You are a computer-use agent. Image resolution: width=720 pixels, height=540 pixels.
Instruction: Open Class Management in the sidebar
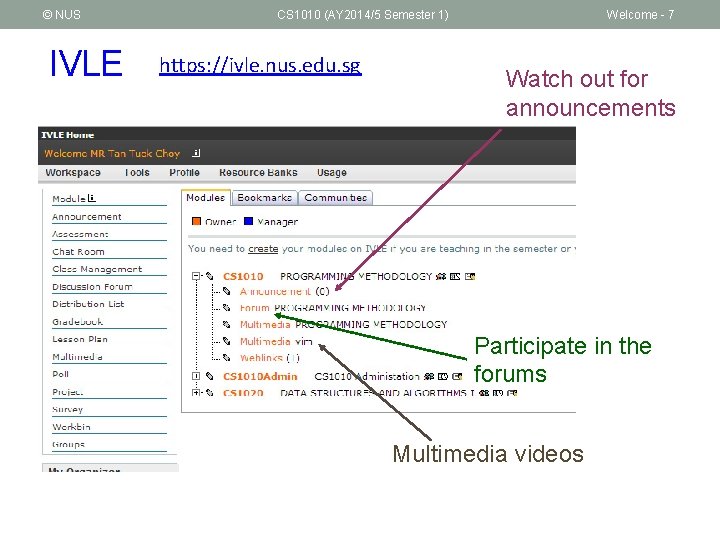[97, 269]
